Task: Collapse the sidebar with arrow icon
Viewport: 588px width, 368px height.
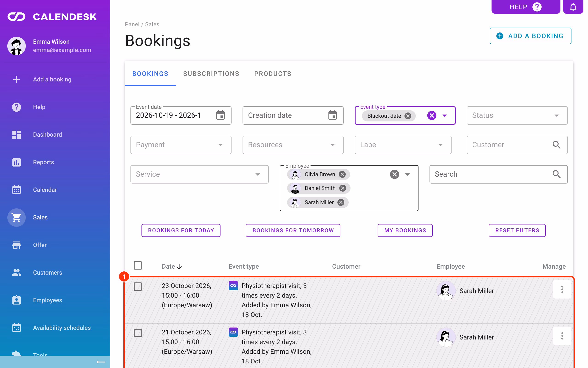Action: [x=101, y=362]
